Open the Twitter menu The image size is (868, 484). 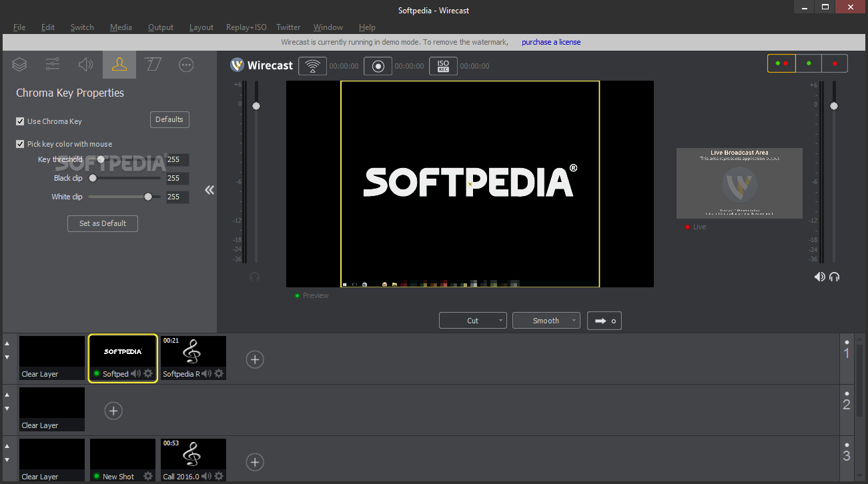click(288, 27)
